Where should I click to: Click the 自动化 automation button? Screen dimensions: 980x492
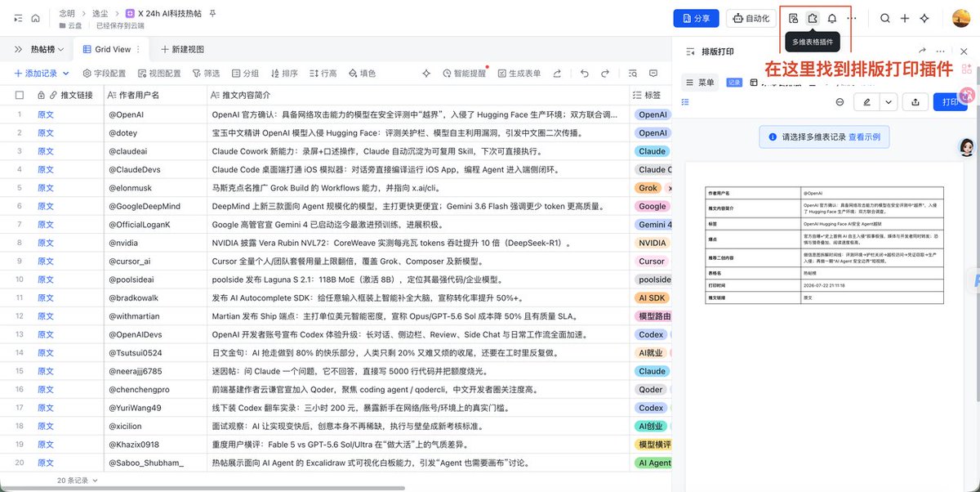pos(751,18)
